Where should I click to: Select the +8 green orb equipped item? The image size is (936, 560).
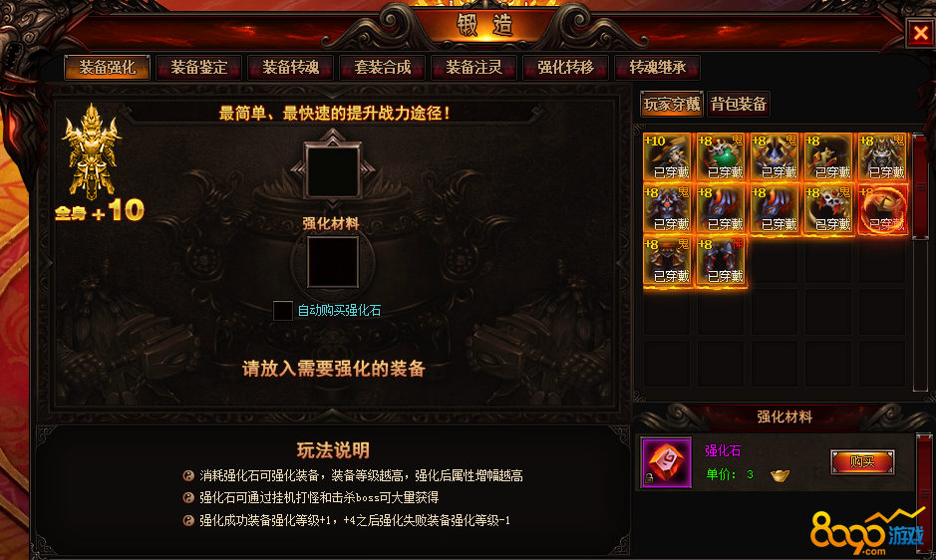[x=721, y=157]
